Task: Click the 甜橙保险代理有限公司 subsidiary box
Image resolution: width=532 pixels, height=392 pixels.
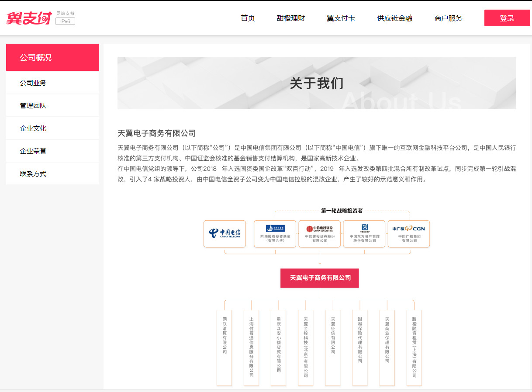Action: [360, 348]
